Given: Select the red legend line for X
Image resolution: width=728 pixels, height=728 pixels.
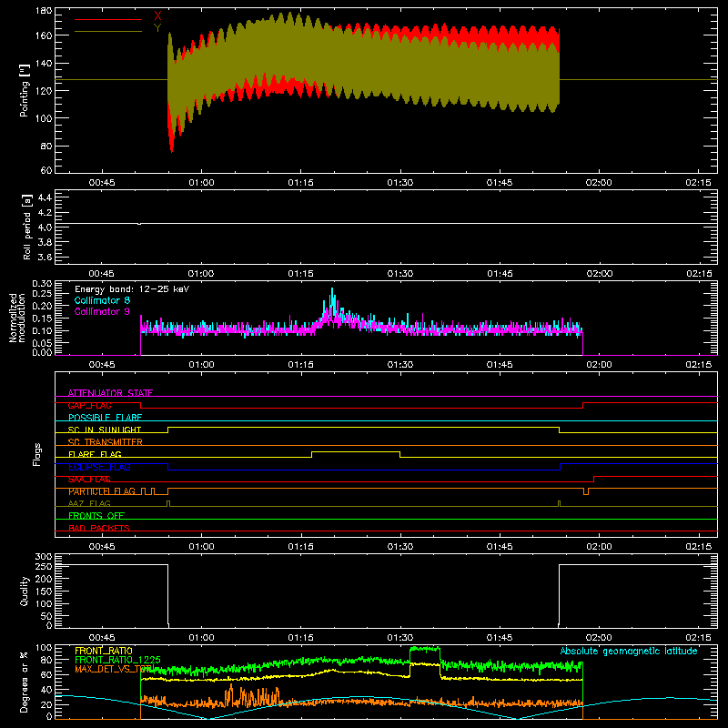Looking at the screenshot, I should coord(108,19).
